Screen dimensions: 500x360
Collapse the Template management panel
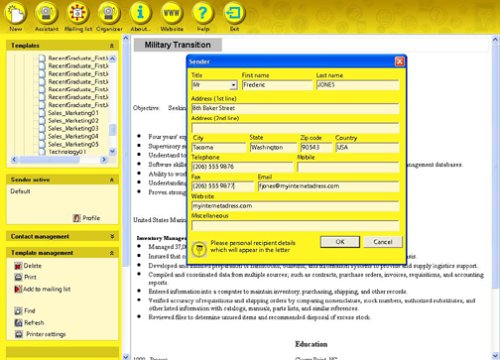click(x=112, y=253)
